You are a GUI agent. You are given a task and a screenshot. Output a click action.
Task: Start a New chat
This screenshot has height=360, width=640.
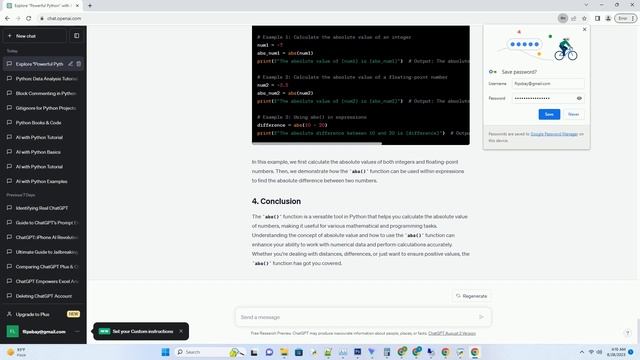[35, 36]
